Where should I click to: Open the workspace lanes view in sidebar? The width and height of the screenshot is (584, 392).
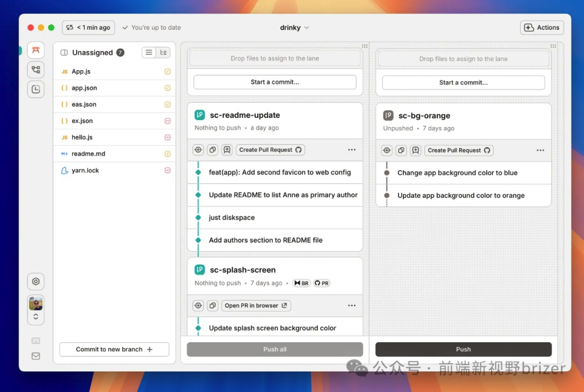(x=36, y=50)
